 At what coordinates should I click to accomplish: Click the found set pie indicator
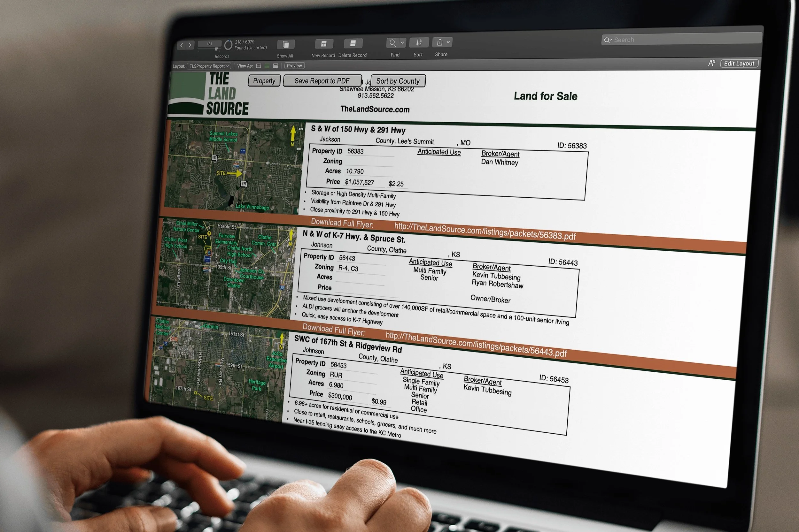(228, 45)
